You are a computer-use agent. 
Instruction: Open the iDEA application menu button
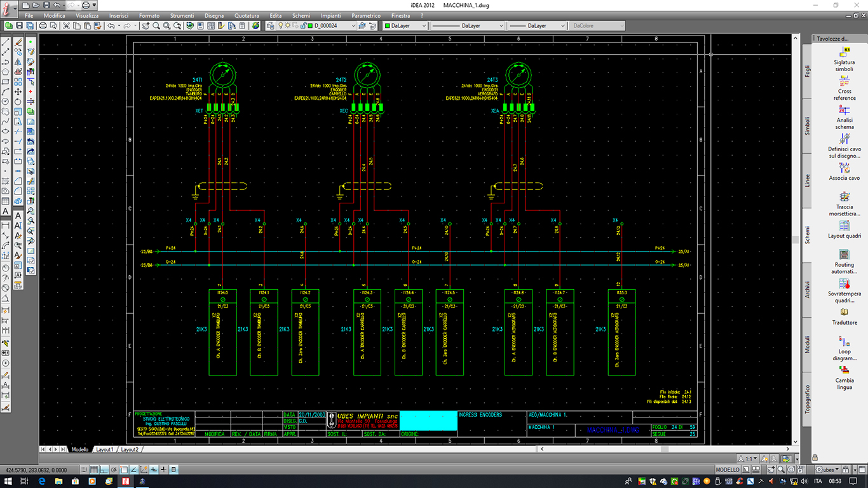(x=9, y=9)
